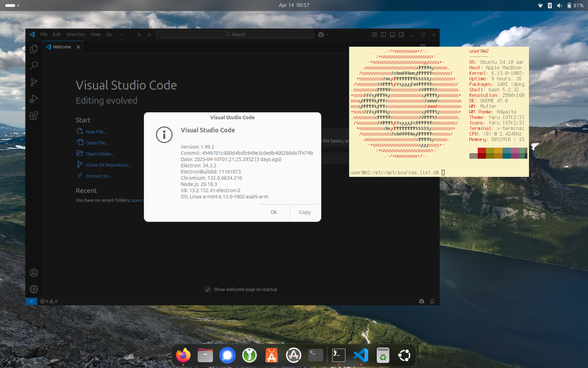This screenshot has height=368, width=588.
Task: Click the info icon in About dialog
Action: point(164,135)
